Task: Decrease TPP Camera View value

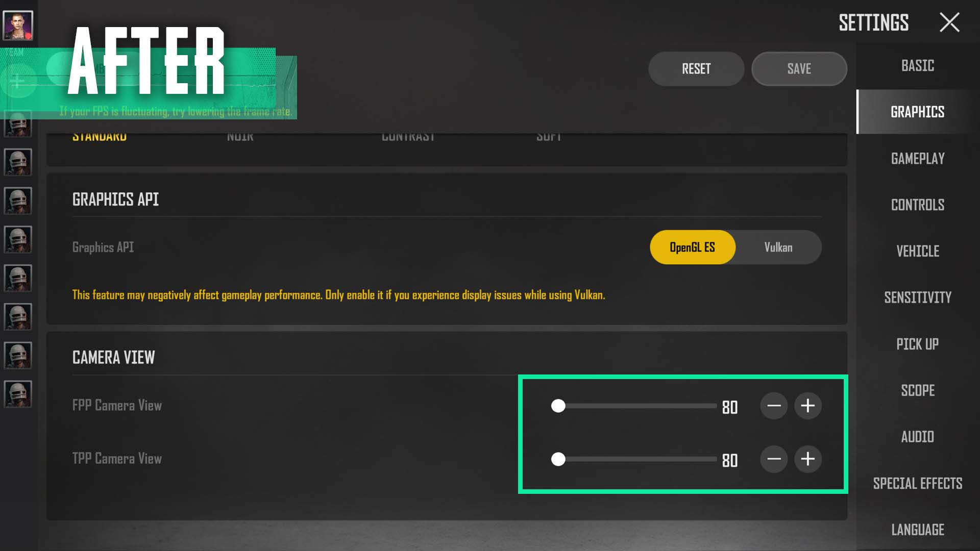Action: 774,459
